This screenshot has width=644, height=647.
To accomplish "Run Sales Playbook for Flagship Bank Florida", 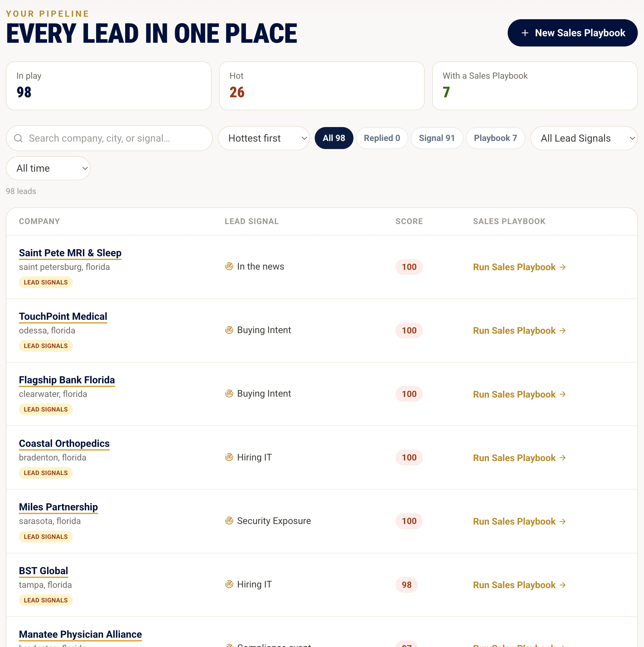I will click(519, 394).
